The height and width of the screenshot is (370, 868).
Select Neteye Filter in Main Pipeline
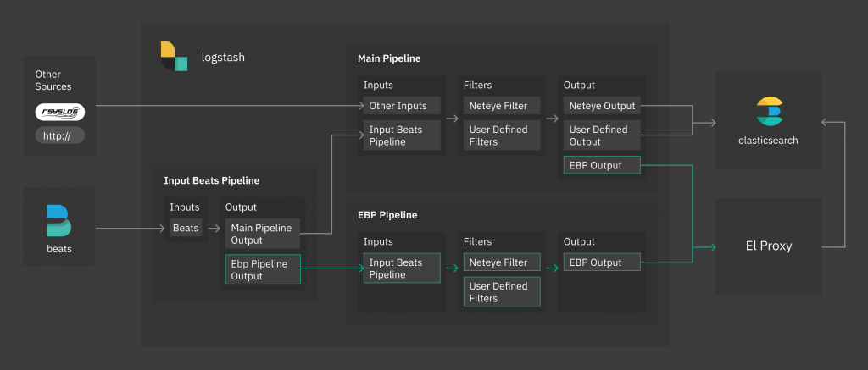[502, 106]
